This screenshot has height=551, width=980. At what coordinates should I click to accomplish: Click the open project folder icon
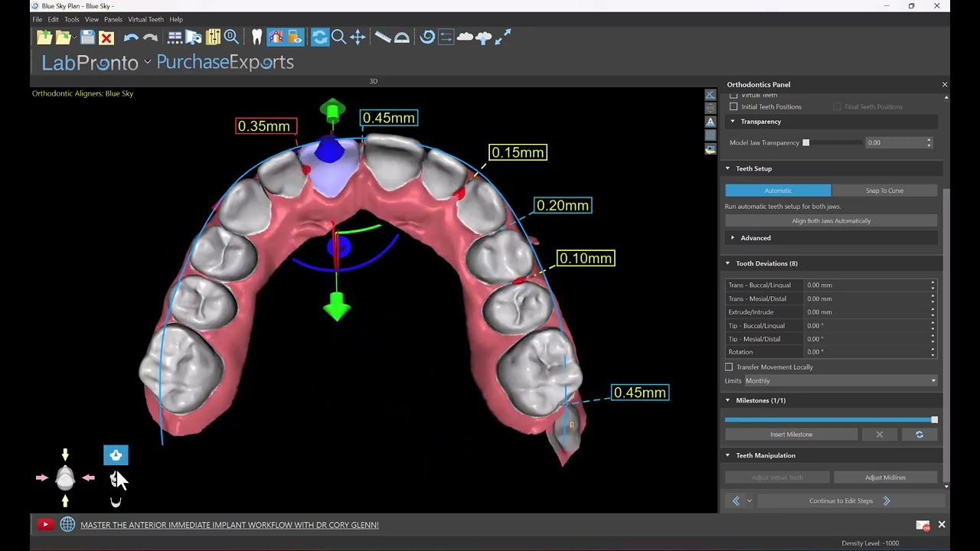(x=64, y=37)
